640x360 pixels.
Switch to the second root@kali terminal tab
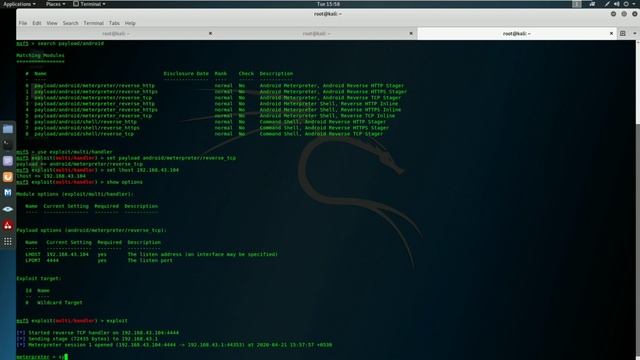[316, 33]
